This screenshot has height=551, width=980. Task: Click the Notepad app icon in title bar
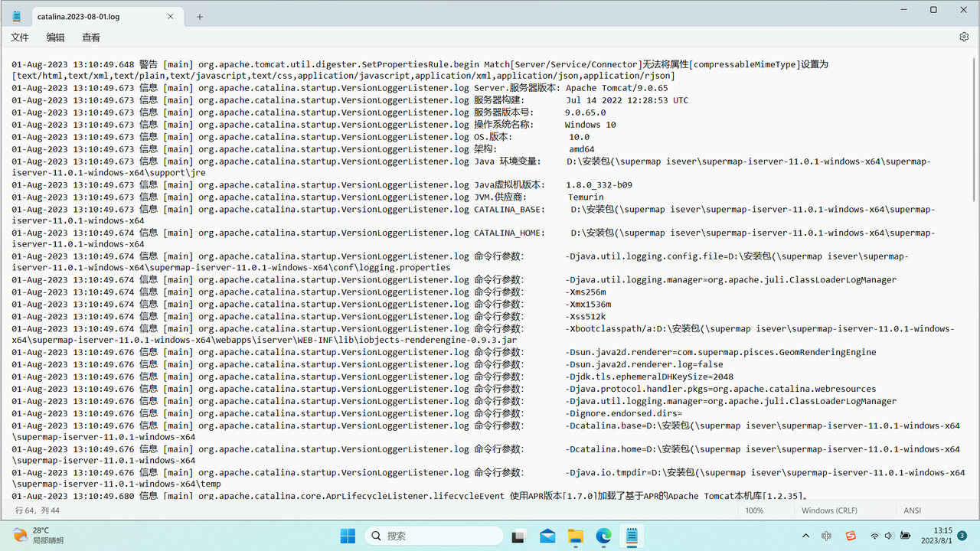17,16
